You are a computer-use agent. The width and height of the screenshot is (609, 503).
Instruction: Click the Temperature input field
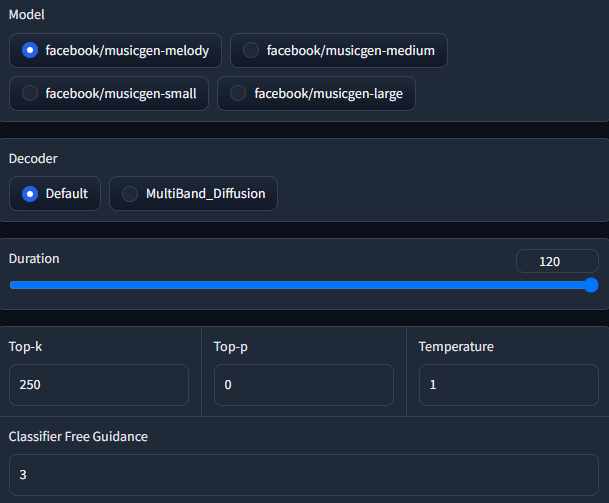coord(509,385)
